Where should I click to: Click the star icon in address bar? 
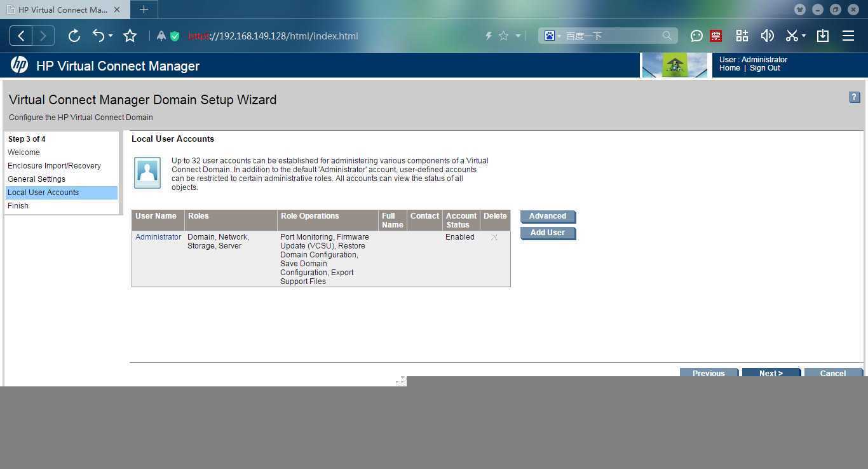503,36
